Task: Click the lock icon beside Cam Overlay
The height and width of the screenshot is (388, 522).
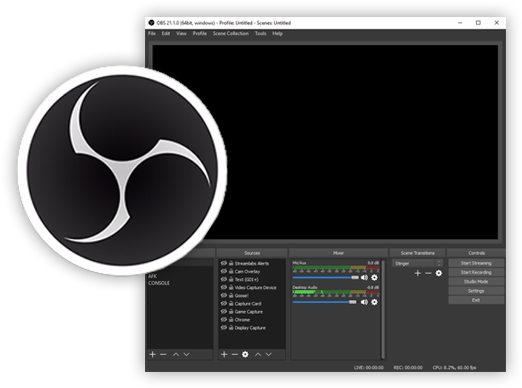Action: pos(231,271)
